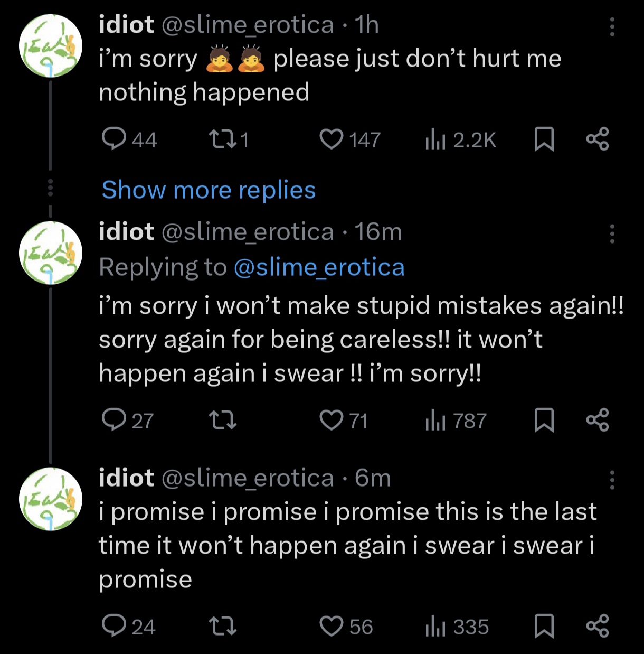644x654 pixels.
Task: Share the 'i promise' tweet
Action: (x=598, y=627)
